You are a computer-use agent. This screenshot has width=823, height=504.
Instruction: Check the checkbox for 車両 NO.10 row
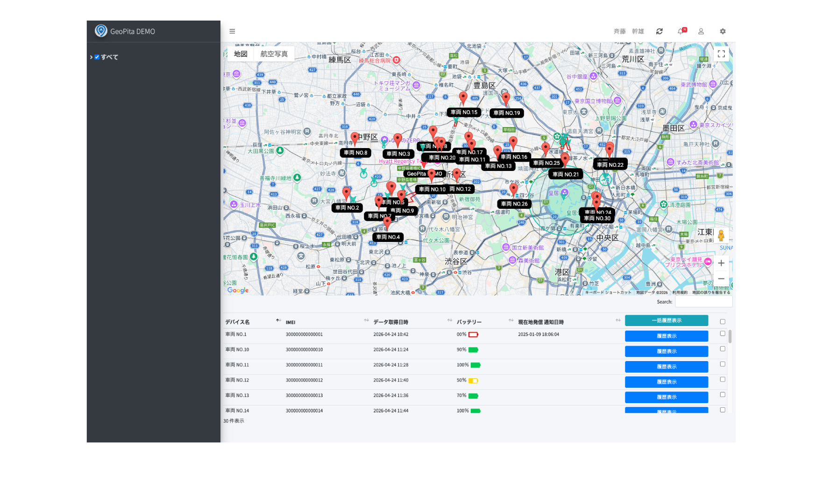coord(723,349)
